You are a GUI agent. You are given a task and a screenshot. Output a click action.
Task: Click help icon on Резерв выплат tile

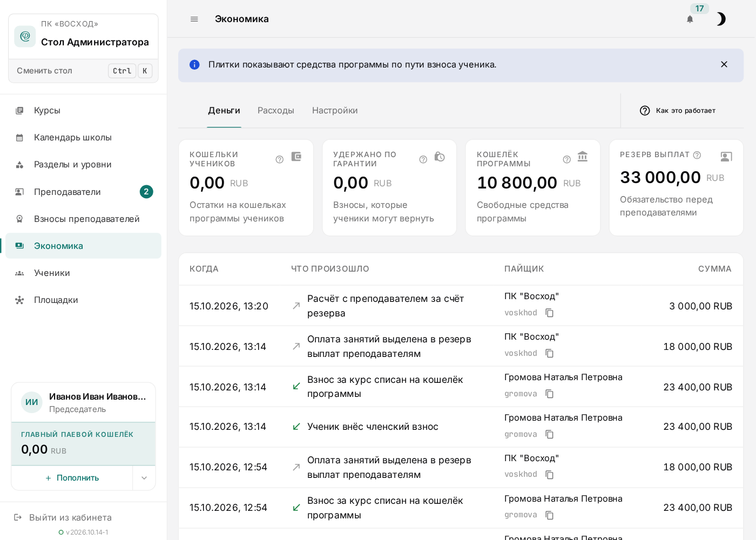click(697, 155)
